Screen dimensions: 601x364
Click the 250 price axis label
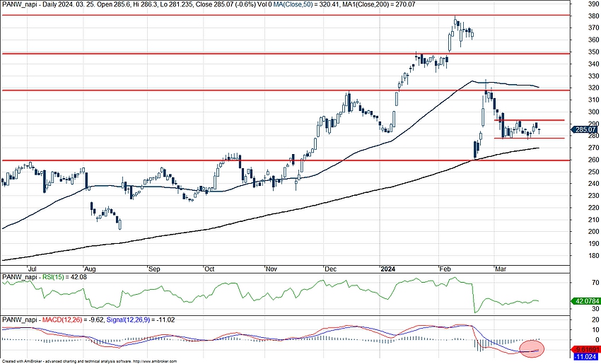[x=593, y=172]
